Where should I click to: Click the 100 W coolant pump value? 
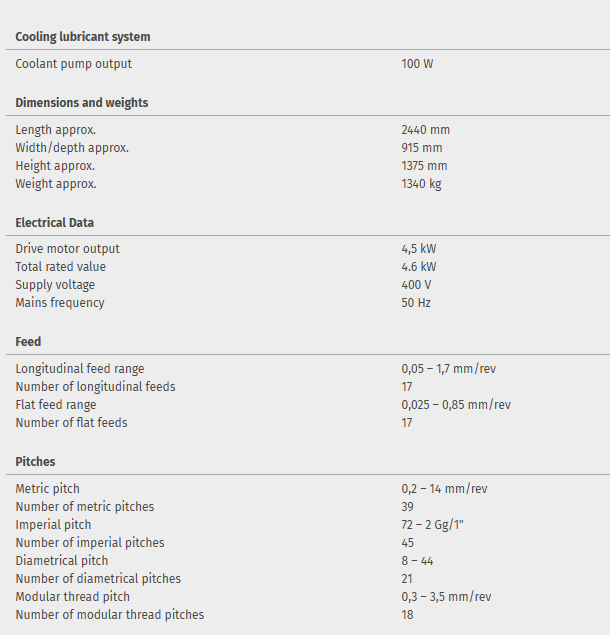click(417, 64)
